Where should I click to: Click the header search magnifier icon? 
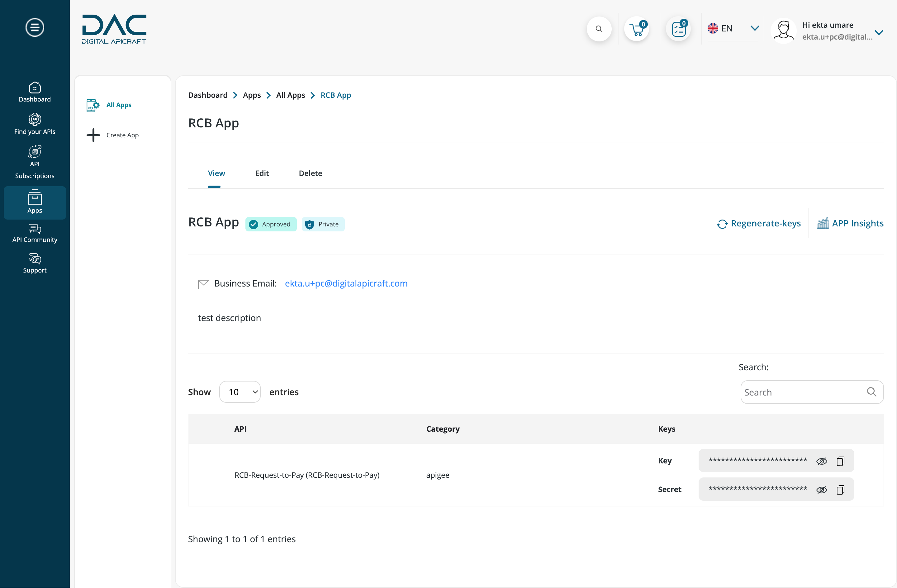[599, 29]
